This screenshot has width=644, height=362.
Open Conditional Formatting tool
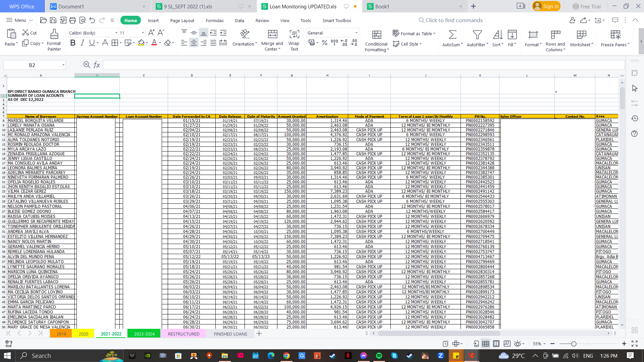click(376, 35)
